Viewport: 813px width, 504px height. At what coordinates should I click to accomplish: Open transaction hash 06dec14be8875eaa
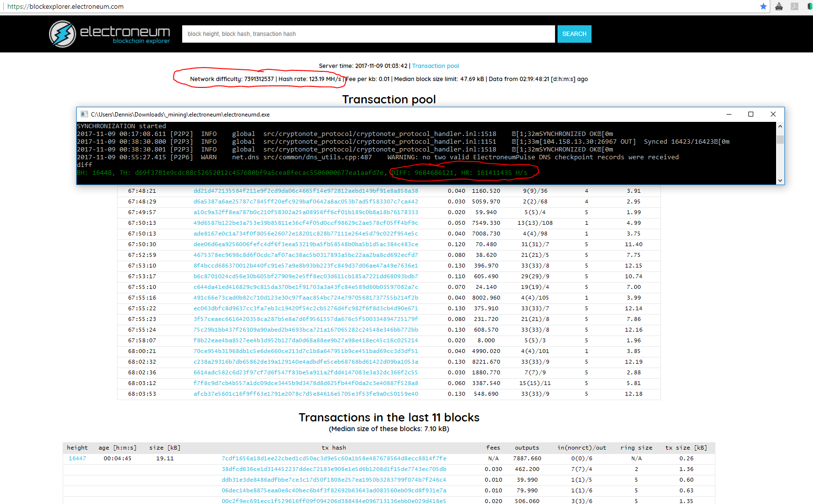click(x=334, y=490)
